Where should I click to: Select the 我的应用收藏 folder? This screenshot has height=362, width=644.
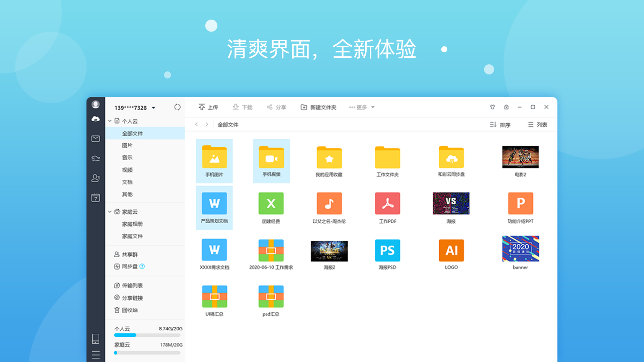329,161
